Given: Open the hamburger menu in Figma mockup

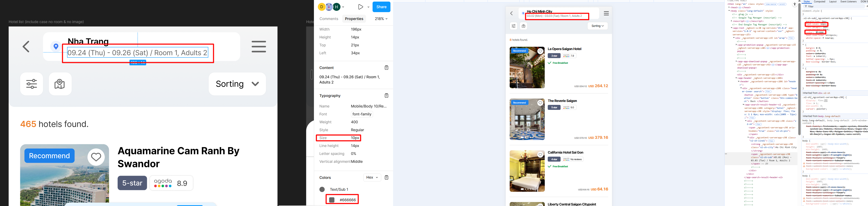Looking at the screenshot, I should [258, 47].
